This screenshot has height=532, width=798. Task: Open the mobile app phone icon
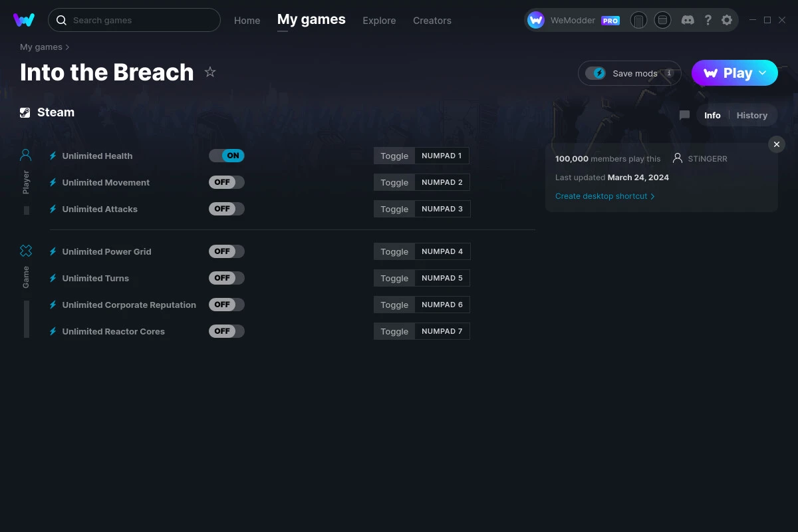(x=638, y=20)
